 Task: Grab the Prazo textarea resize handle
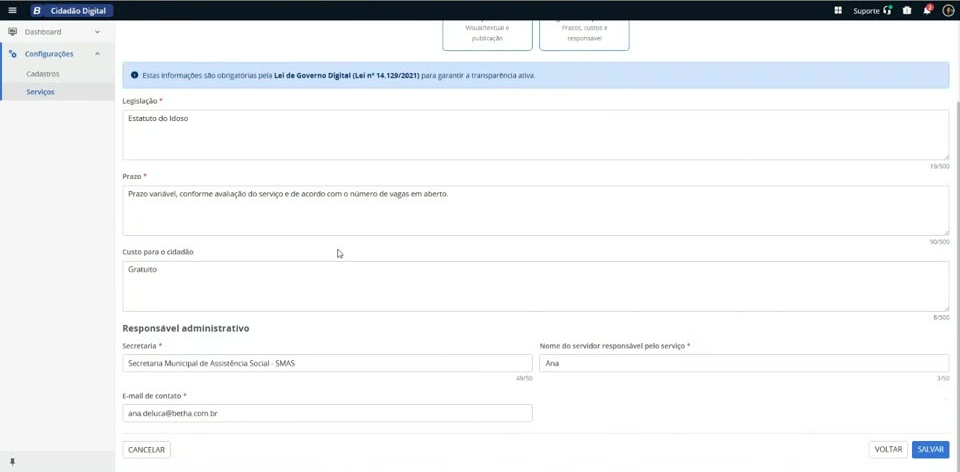(946, 233)
